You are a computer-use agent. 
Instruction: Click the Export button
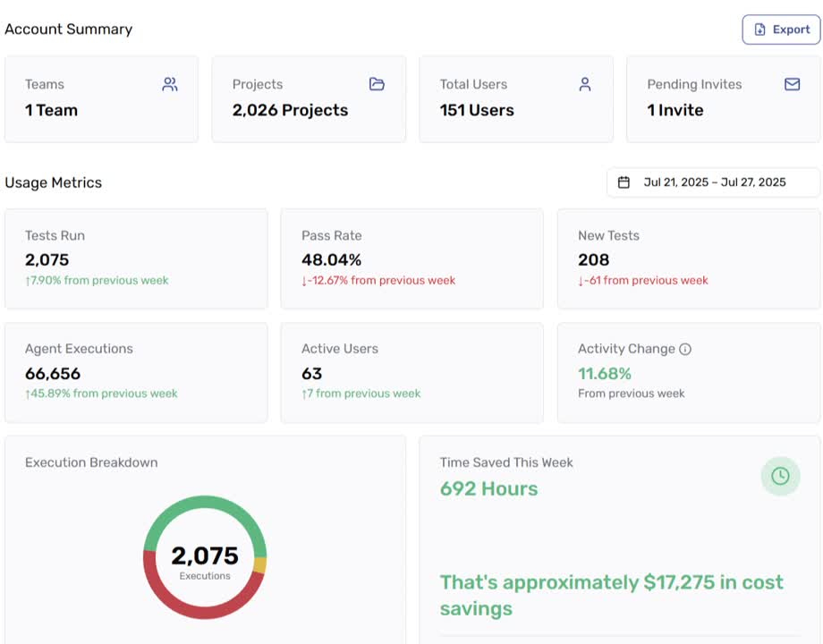[x=781, y=30]
